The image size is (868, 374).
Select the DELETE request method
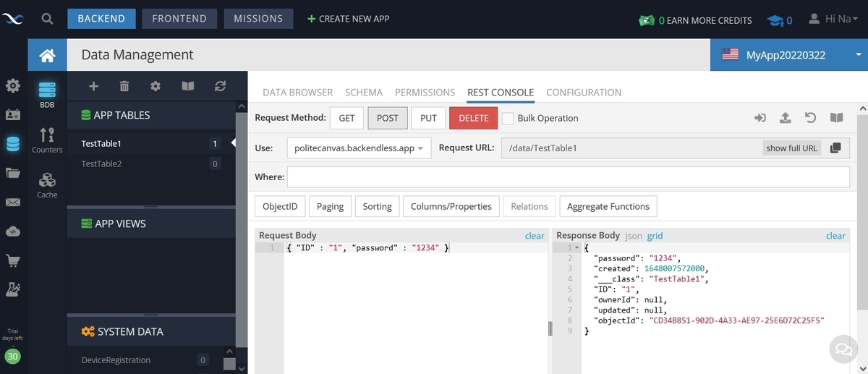[x=474, y=118]
